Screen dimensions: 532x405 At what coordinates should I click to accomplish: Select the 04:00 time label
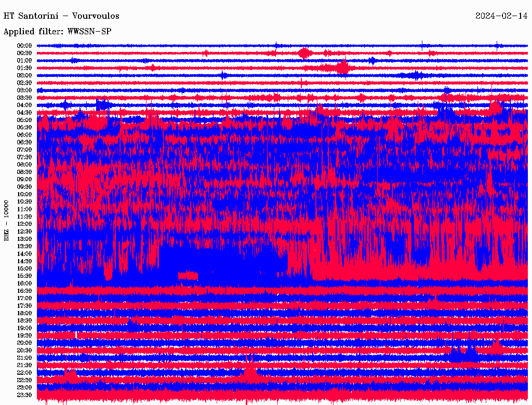(x=24, y=105)
